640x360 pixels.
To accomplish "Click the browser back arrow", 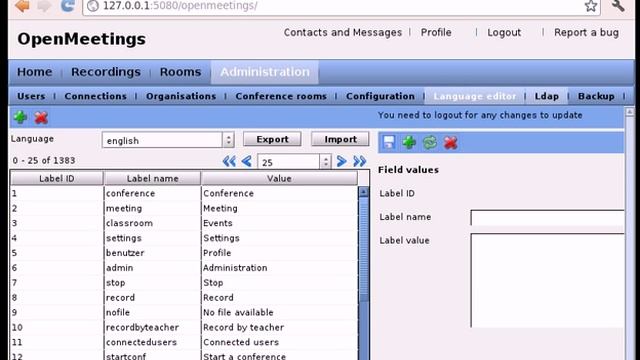I will click(x=22, y=6).
